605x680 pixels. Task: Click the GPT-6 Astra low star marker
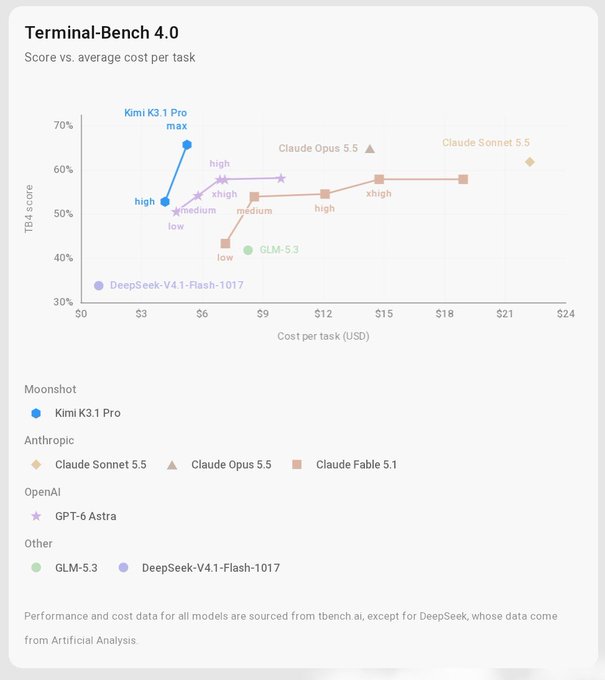176,212
